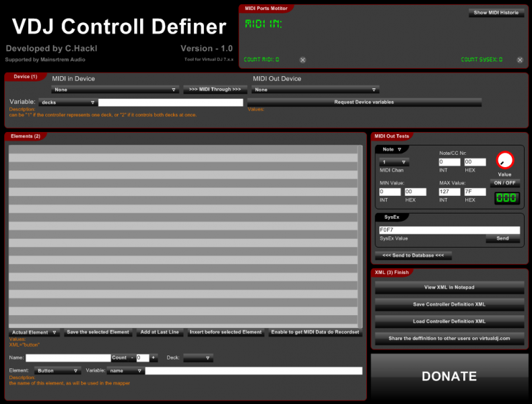
Task: Select the XML (3) Finish tab label
Action: pos(391,273)
